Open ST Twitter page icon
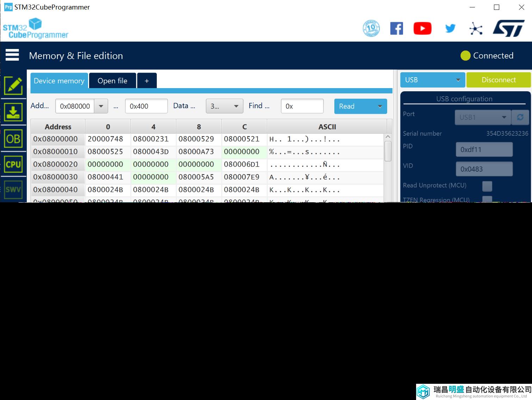 [x=450, y=29]
